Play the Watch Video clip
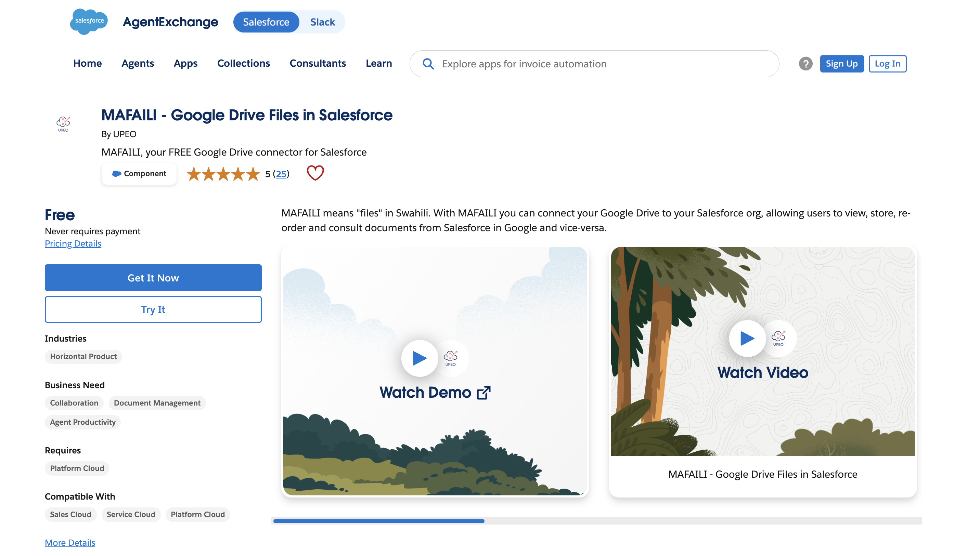Screen dimensions: 980x556 747,338
